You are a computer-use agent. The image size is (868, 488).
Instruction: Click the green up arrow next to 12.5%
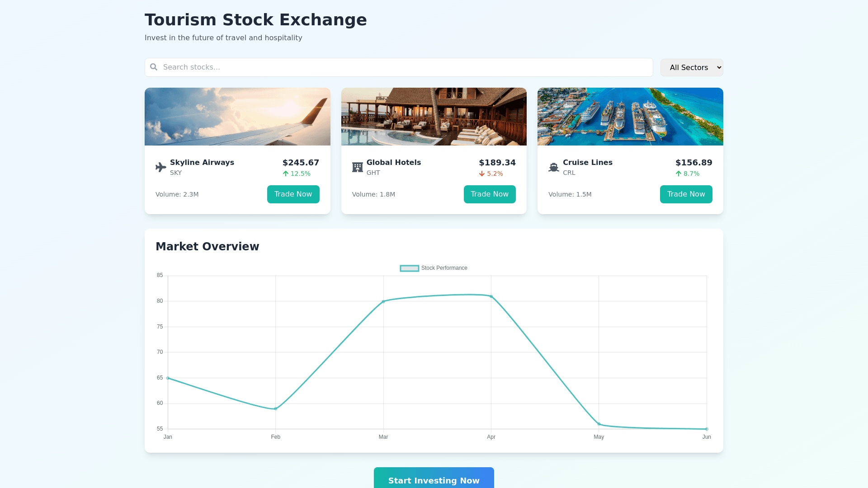[286, 174]
